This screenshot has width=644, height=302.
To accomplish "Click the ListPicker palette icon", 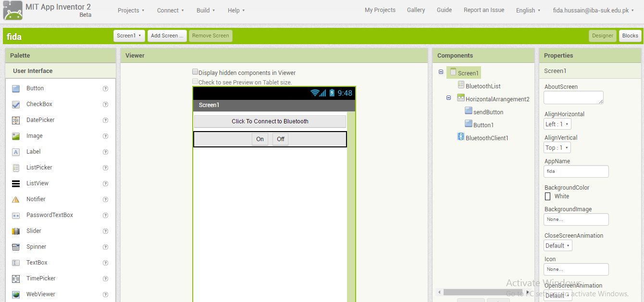I will [x=16, y=168].
